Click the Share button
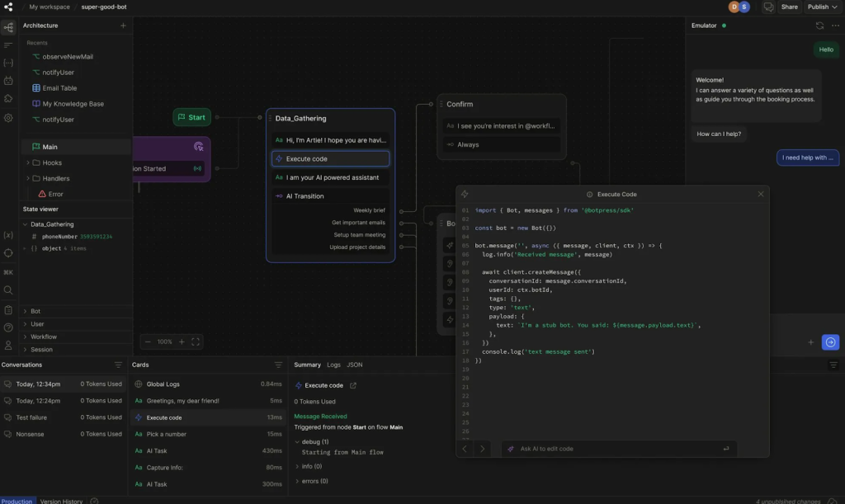845x504 pixels. pyautogui.click(x=789, y=7)
